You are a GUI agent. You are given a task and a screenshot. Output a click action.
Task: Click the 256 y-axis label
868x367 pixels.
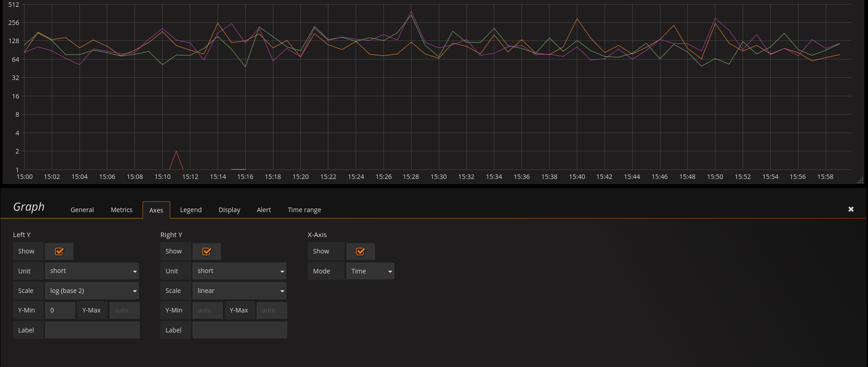click(14, 23)
